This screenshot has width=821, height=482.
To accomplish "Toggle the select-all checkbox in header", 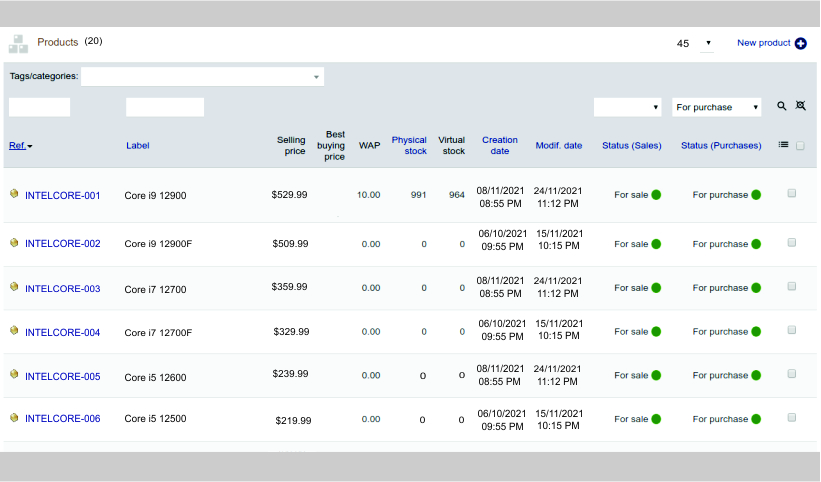I will [x=800, y=145].
